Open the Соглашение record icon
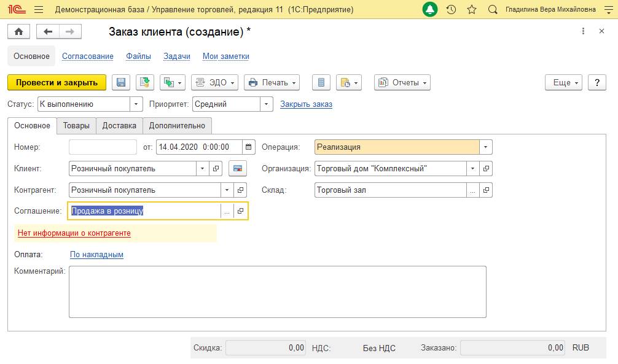Screen dimensions: 618x364 pyautogui.click(x=240, y=211)
